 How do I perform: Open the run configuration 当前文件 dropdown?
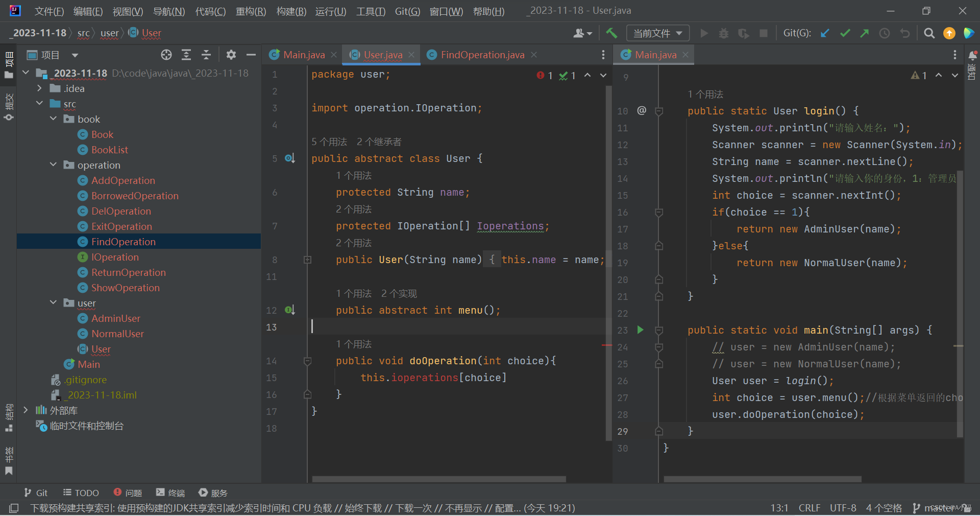657,33
